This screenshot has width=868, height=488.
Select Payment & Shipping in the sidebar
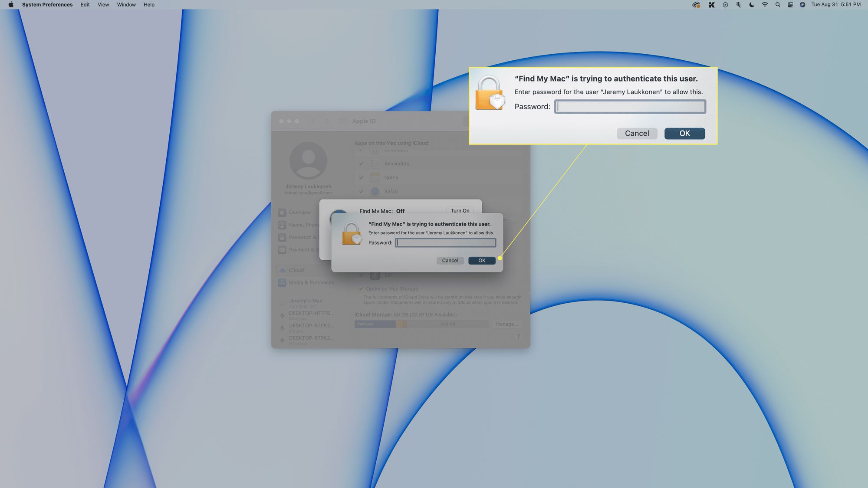299,249
